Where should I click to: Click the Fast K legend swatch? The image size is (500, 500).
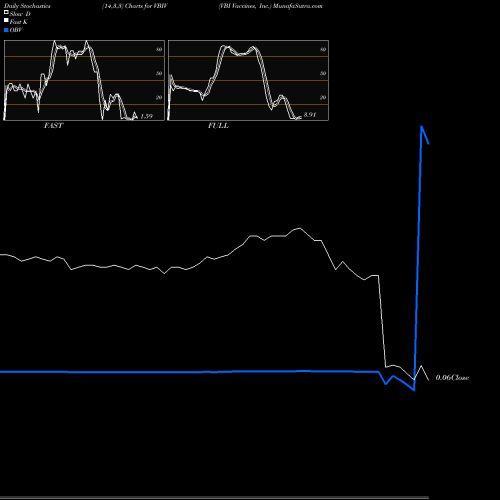coord(6,21)
